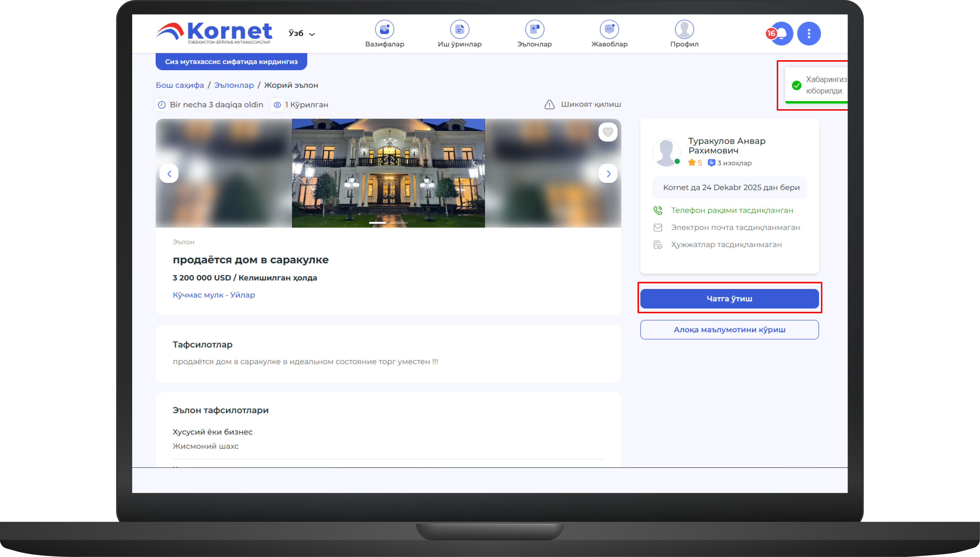Toggle the favorite heart on the listing
This screenshot has height=557, width=980.
pos(608,132)
